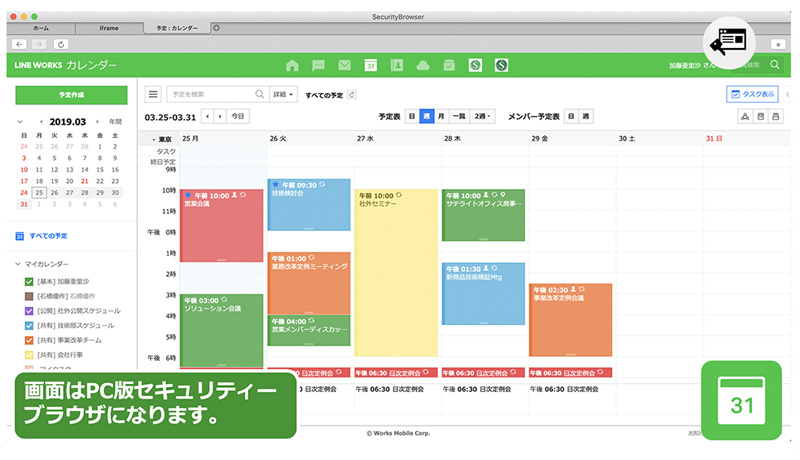Click the 31 日 day column header
The image size is (800, 460).
coord(714,139)
